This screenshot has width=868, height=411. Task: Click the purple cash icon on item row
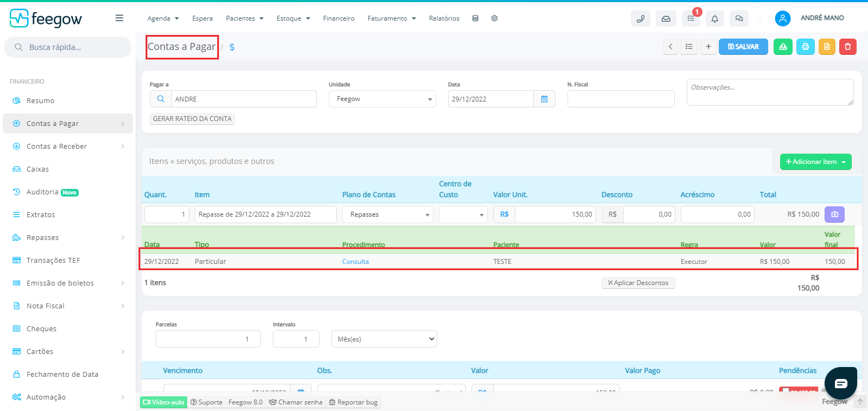(834, 214)
